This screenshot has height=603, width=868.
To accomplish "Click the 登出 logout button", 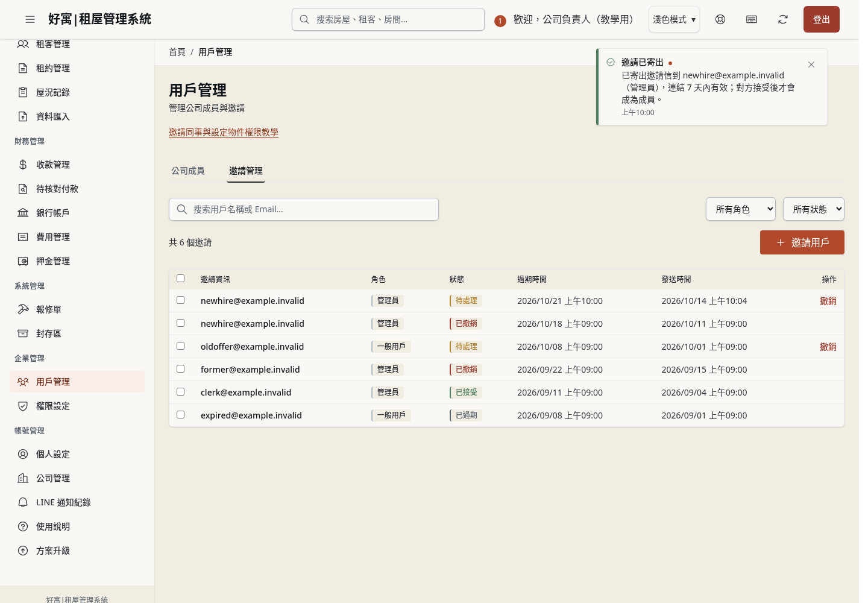I will [x=822, y=19].
